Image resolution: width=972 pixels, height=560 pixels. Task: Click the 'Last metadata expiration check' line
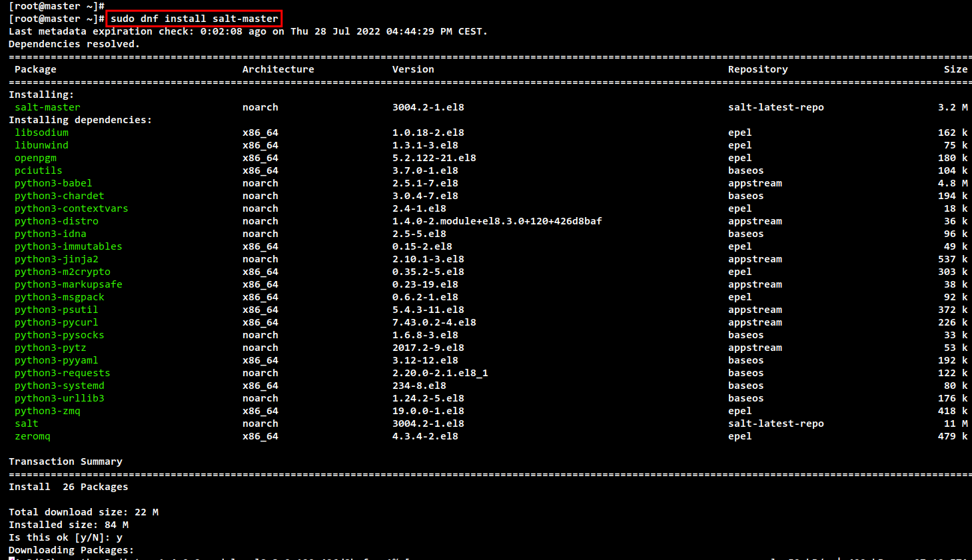(248, 31)
